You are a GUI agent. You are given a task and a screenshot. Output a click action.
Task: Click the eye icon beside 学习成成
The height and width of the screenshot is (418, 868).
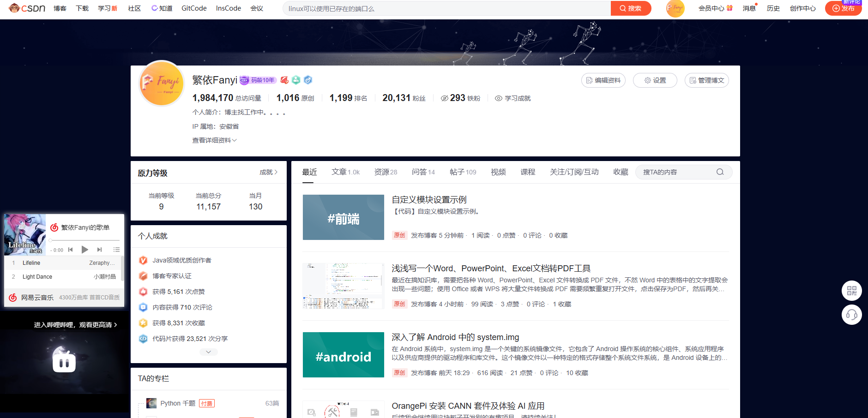tap(498, 98)
